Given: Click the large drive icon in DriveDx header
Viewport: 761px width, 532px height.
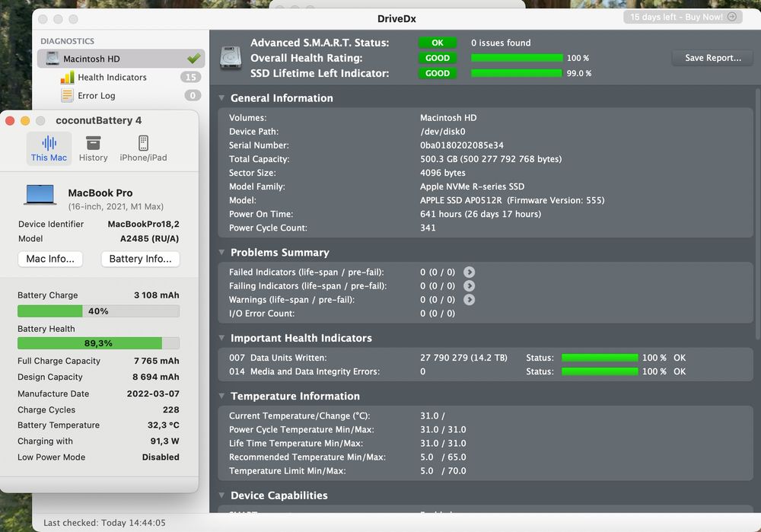Looking at the screenshot, I should (231, 58).
